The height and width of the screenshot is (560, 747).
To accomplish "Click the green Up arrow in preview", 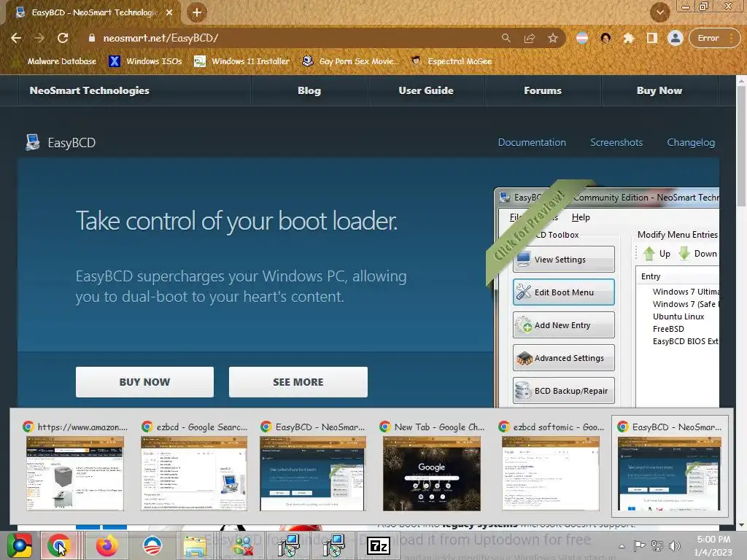I will coord(649,254).
